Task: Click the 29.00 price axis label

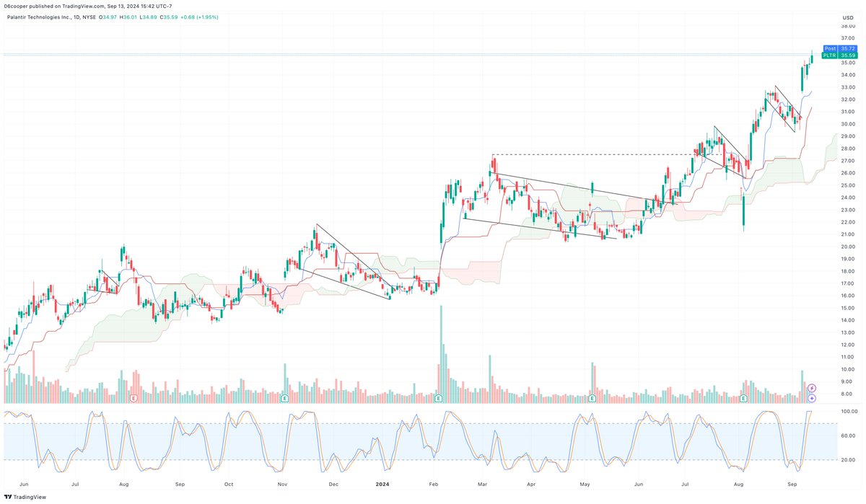Action: click(847, 136)
